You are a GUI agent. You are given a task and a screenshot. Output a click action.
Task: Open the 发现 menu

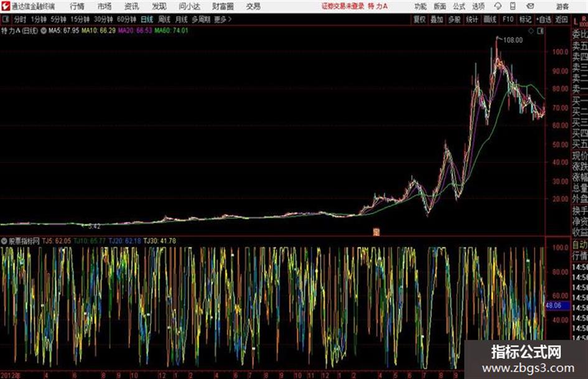(x=159, y=6)
